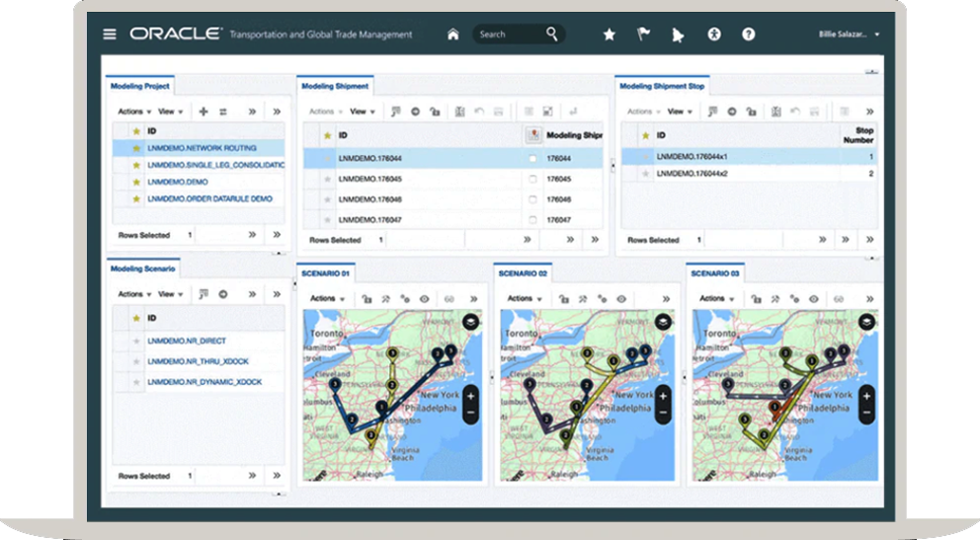Click the map layers icon in Scenario 03
This screenshot has width=980, height=540.
[866, 322]
